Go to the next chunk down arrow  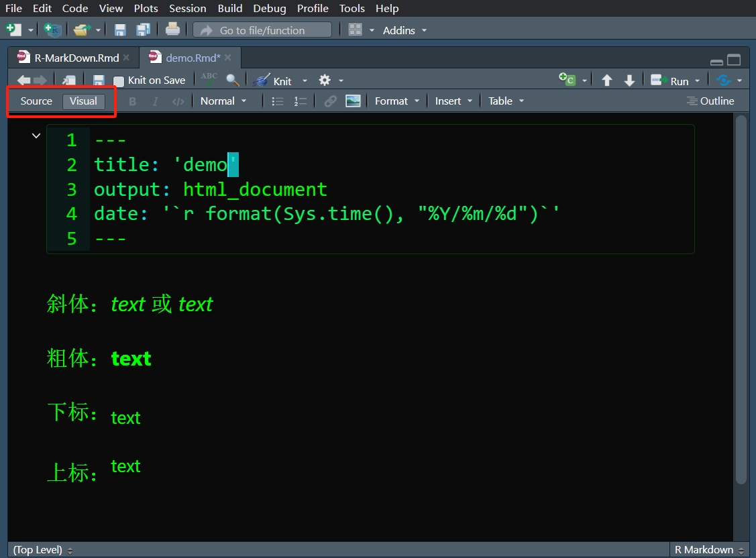pyautogui.click(x=629, y=80)
